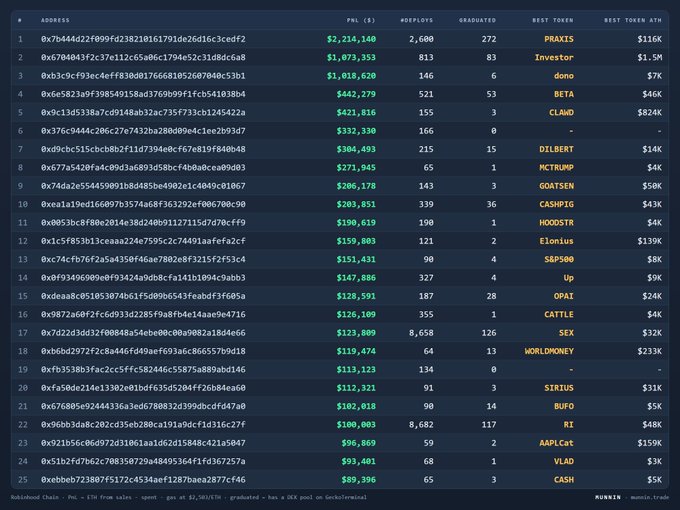Click the Investor best token
The image size is (680, 510).
[554, 57]
